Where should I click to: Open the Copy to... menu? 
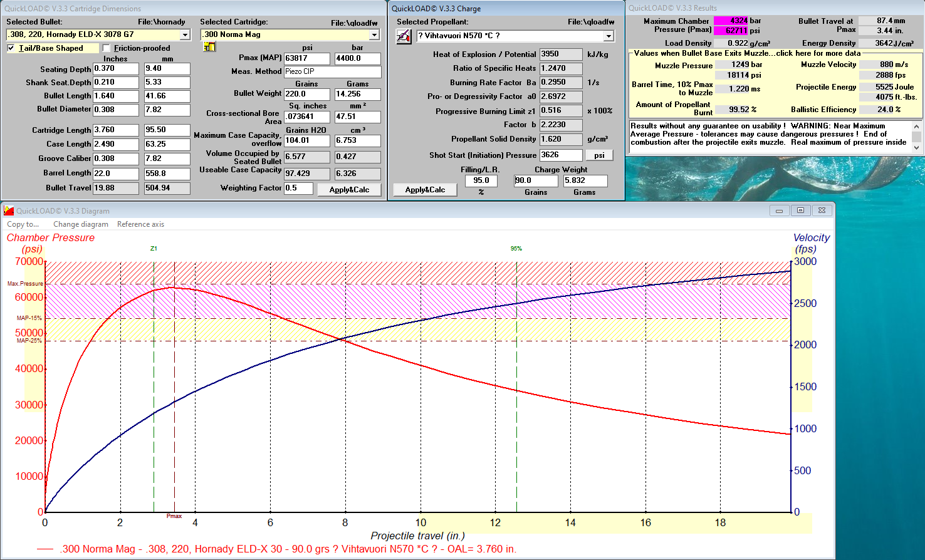[x=23, y=224]
